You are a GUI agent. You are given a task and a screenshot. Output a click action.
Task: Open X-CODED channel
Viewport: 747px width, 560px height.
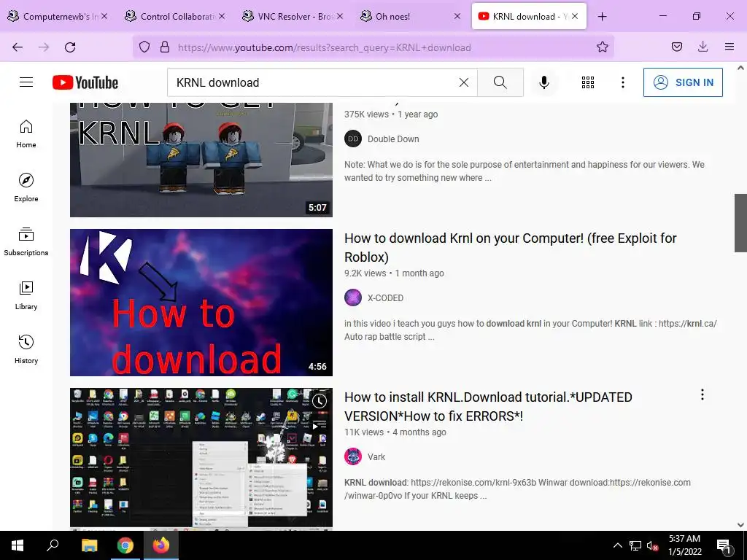(x=385, y=298)
